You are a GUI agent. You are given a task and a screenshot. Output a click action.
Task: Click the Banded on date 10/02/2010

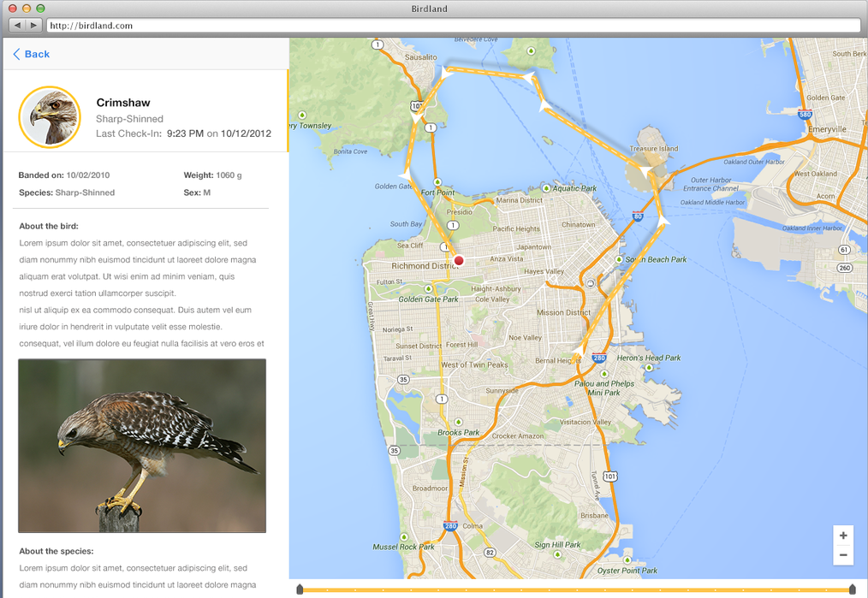click(88, 175)
